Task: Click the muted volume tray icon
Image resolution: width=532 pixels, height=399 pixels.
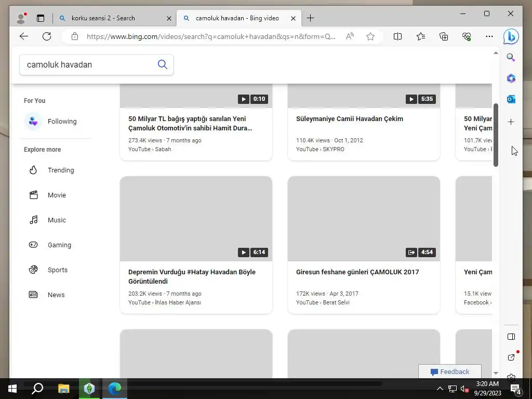Action: (x=464, y=389)
